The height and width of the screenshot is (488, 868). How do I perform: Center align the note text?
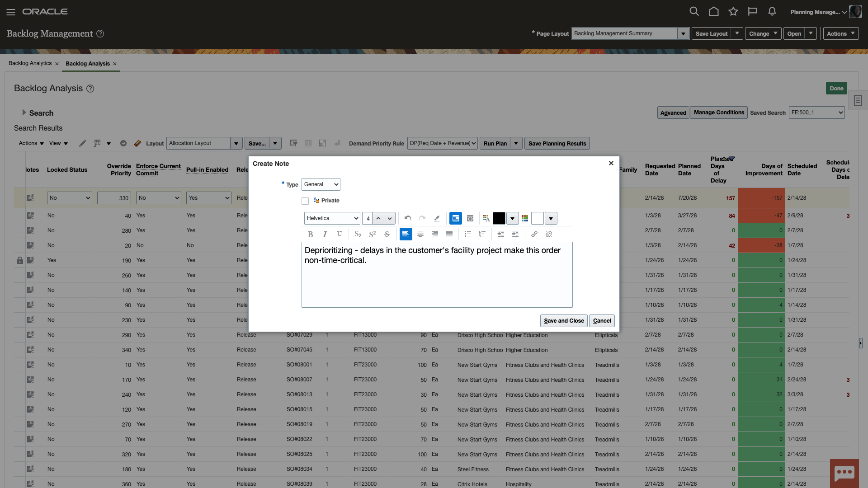(420, 234)
